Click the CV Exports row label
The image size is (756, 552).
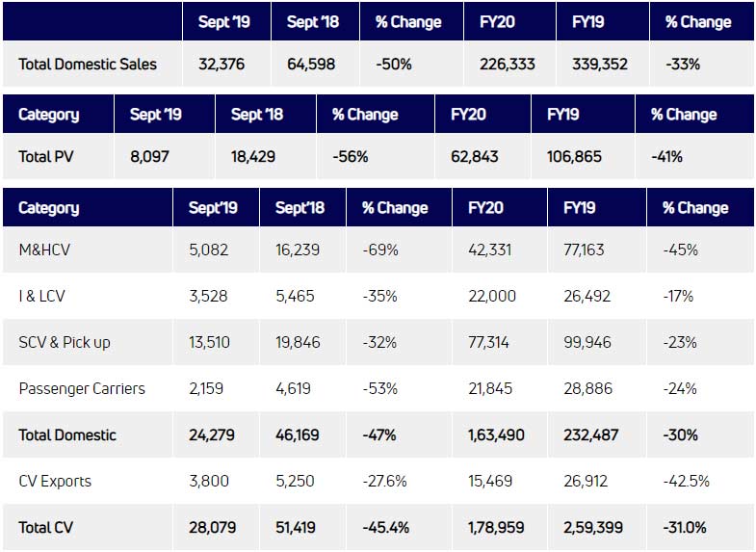[x=55, y=481]
